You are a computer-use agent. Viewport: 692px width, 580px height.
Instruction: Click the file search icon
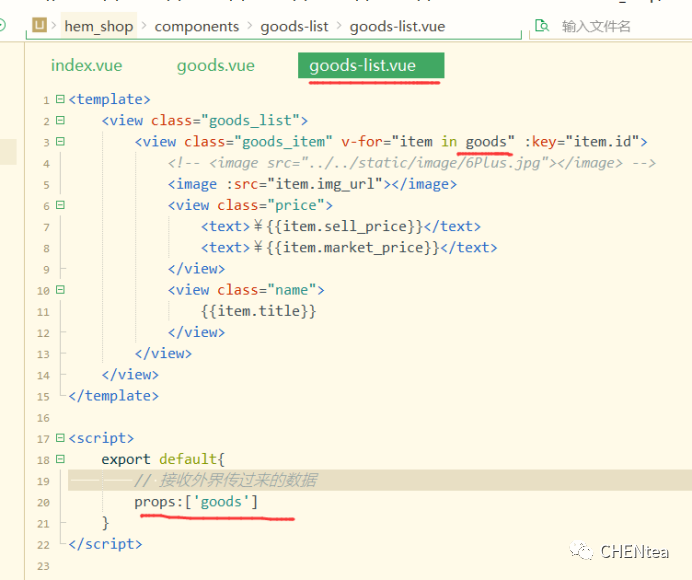click(x=541, y=26)
